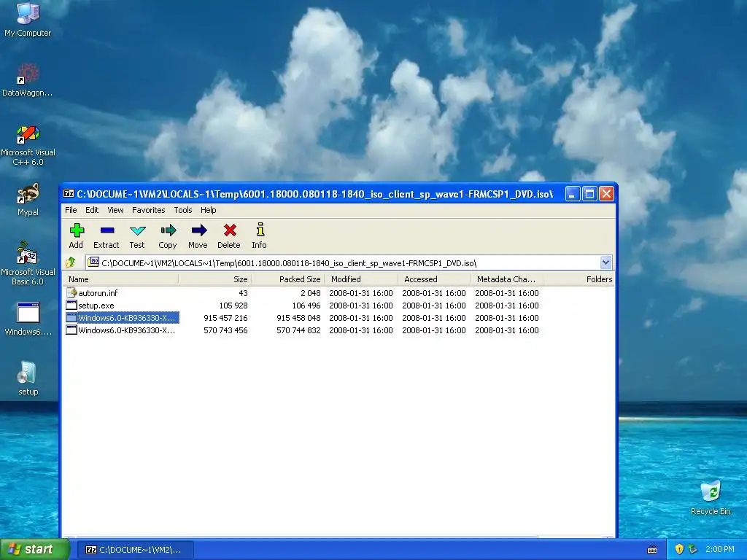Image resolution: width=747 pixels, height=560 pixels.
Task: Click the 7z icon in title bar
Action: [69, 193]
